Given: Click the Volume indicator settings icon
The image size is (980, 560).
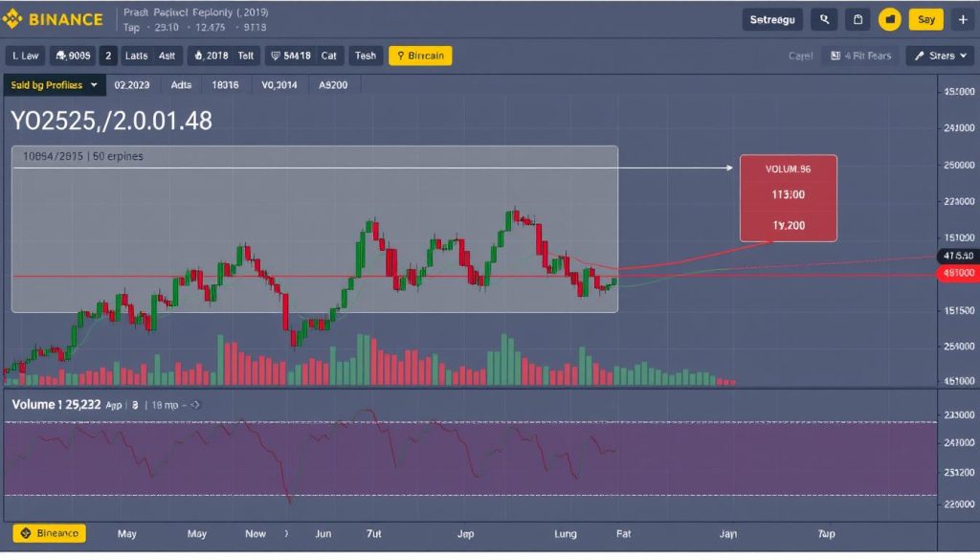Looking at the screenshot, I should click(195, 405).
